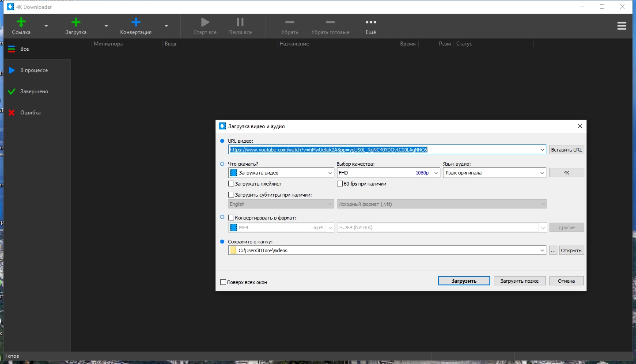636x364 pixels.
Task: Click the green Загрузка plus icon
Action: click(x=76, y=23)
